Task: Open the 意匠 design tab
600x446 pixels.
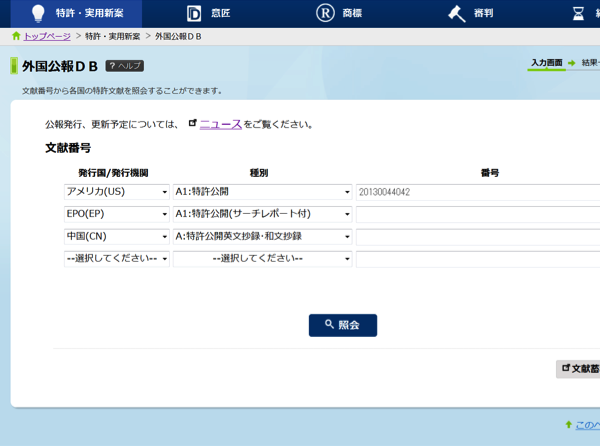Action: pyautogui.click(x=209, y=13)
